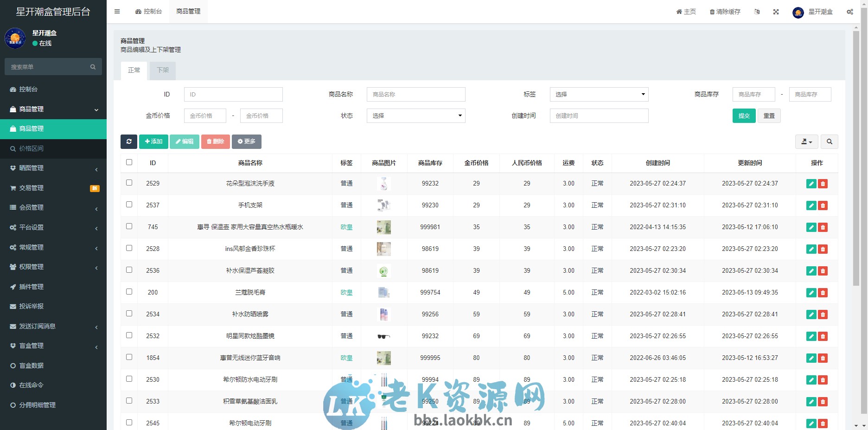Click the search icon in the sidebar search box
The image size is (868, 430).
click(x=93, y=66)
